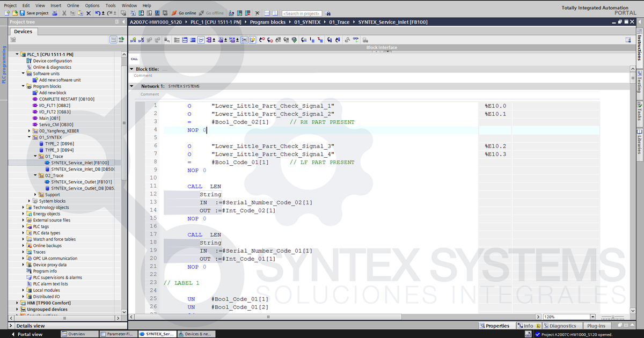Expand the Technology objects node
644x338 pixels.
(x=23, y=207)
